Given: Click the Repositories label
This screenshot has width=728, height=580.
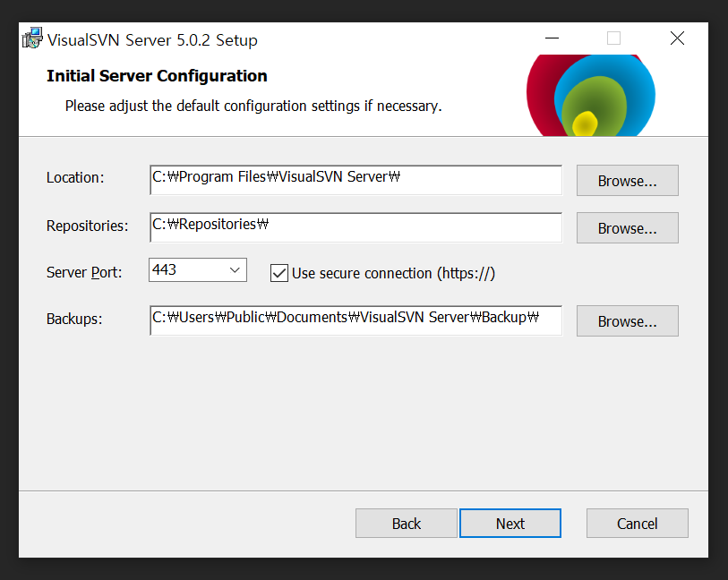Looking at the screenshot, I should (x=87, y=226).
